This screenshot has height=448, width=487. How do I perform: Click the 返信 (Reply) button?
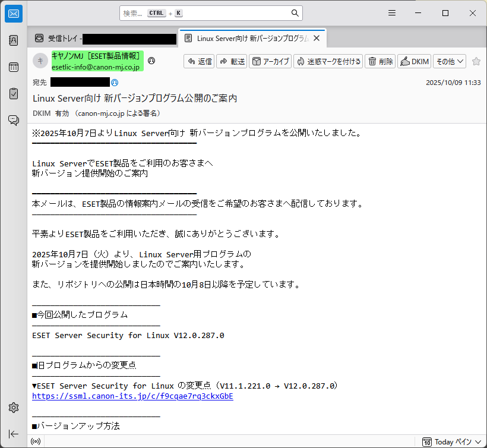[x=199, y=61]
